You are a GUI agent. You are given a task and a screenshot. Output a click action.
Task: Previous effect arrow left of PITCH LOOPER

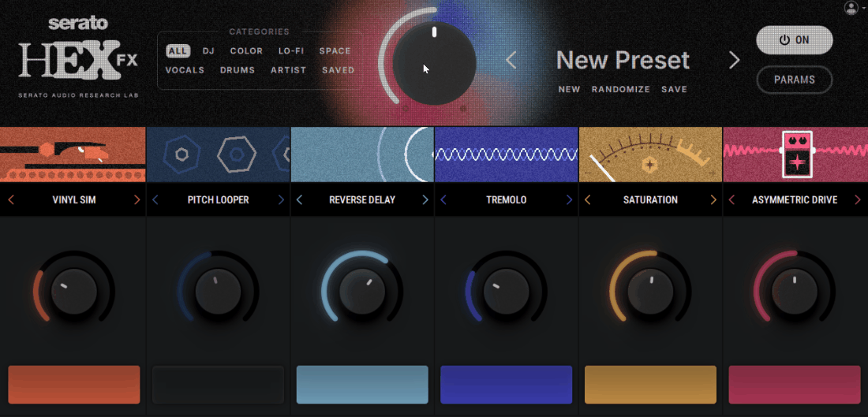coord(155,199)
